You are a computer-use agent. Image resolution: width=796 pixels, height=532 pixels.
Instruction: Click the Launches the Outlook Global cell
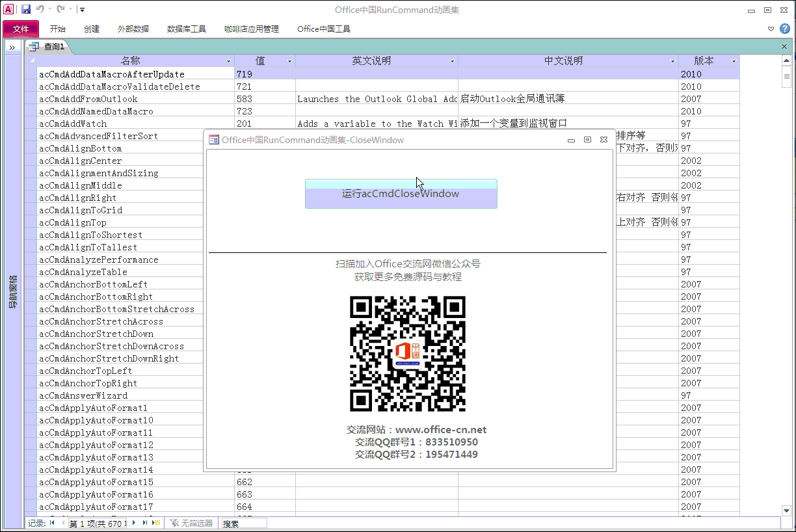click(x=377, y=99)
